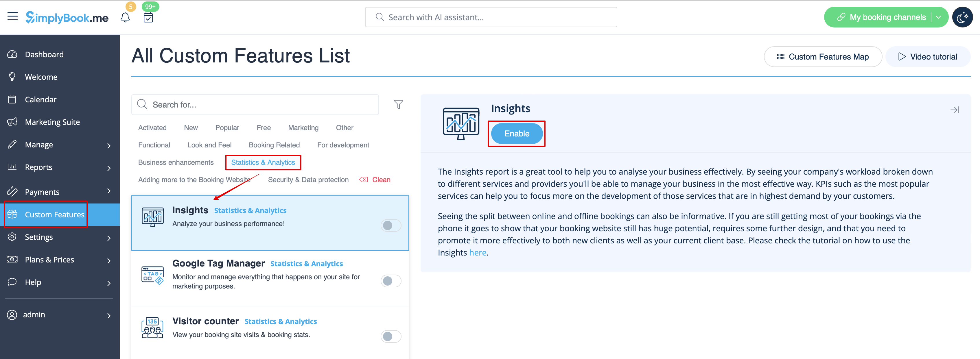Toggle the Google Tag Manager switch
This screenshot has height=359, width=980.
tap(391, 281)
